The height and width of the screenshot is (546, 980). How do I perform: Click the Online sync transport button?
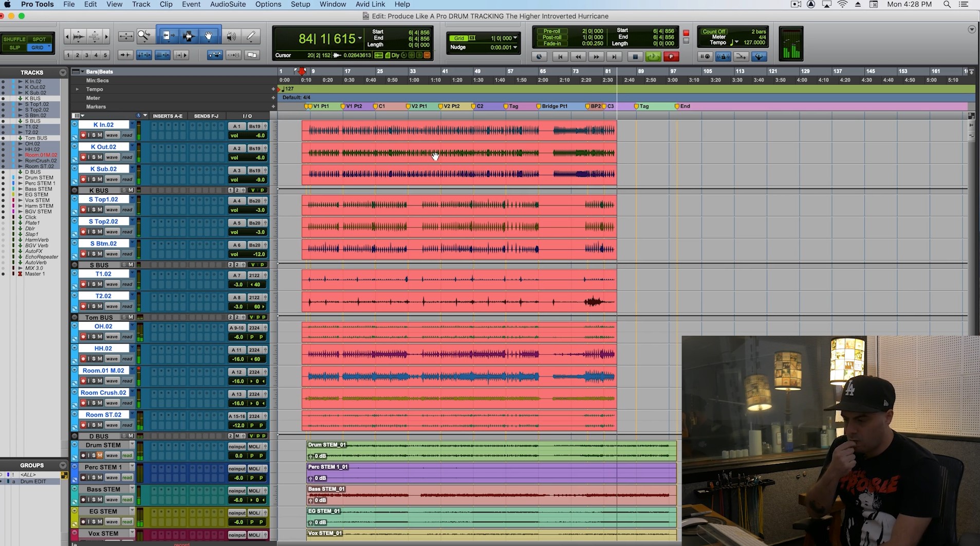point(539,57)
